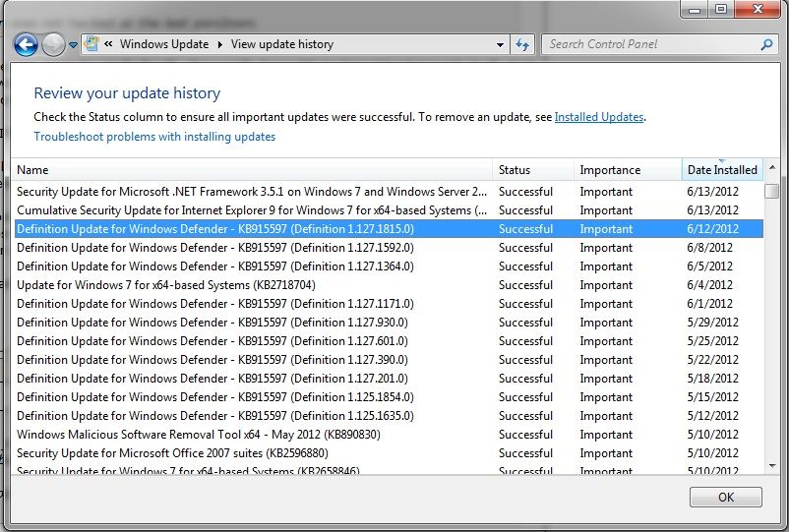Select Defender definition 1.127.1171.0 row
Screen dimensions: 789x532
point(389,304)
